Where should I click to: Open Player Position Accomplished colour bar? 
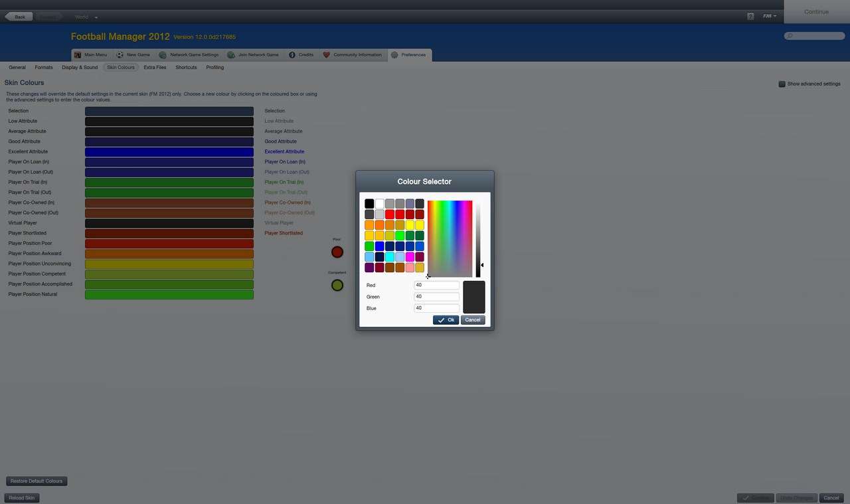169,284
